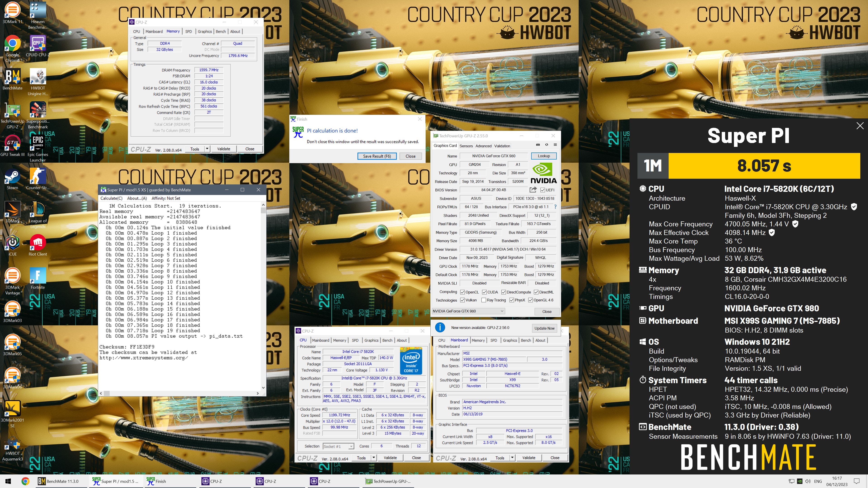Open the Tools dropdown arrow in CPU-Z Memory window
Screen dimensions: 868x488
[x=207, y=149]
